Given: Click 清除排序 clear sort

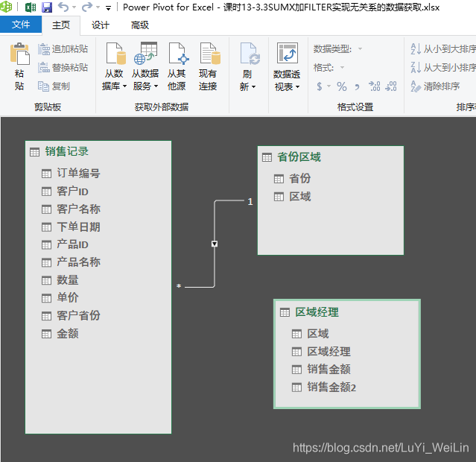Looking at the screenshot, I should 435,86.
